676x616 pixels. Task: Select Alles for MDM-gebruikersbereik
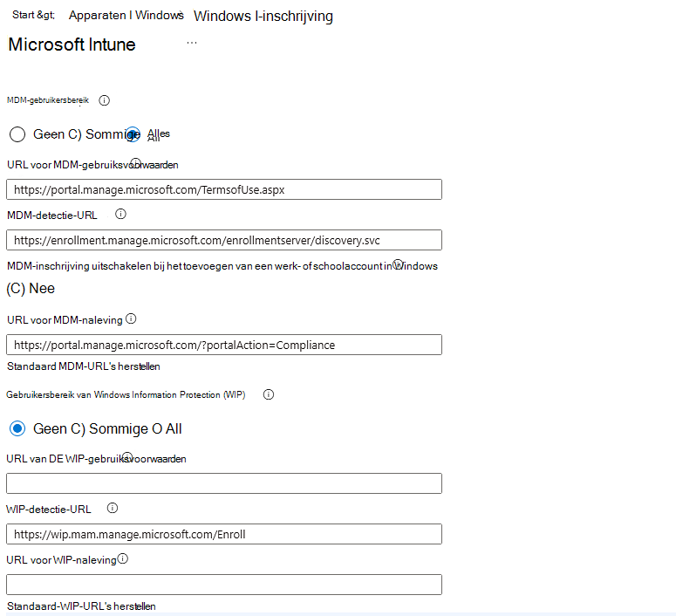click(x=133, y=134)
